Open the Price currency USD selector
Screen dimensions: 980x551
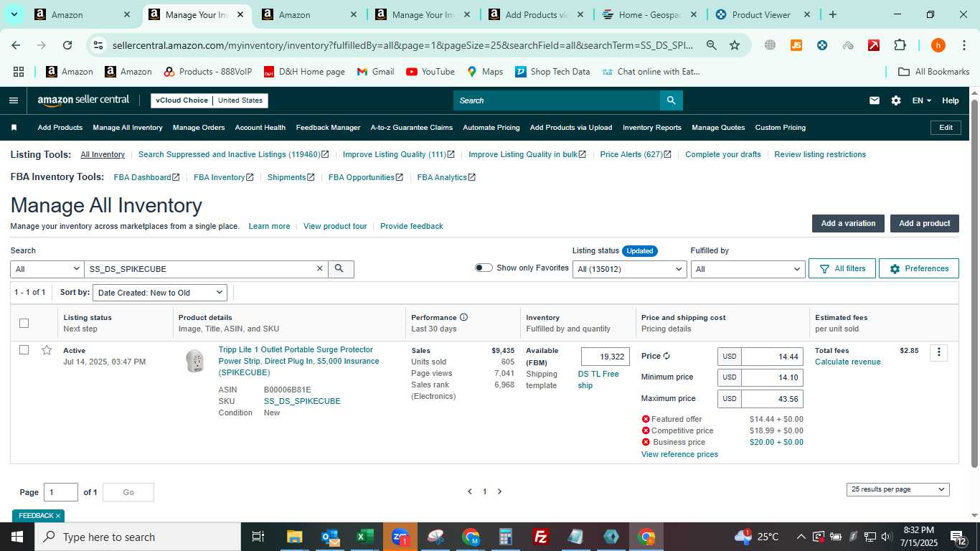(x=730, y=357)
